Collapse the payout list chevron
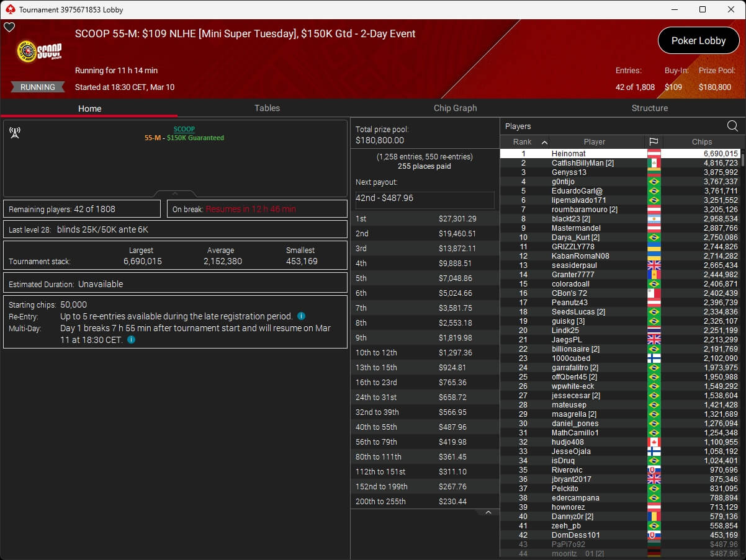This screenshot has height=560, width=746. click(x=488, y=512)
